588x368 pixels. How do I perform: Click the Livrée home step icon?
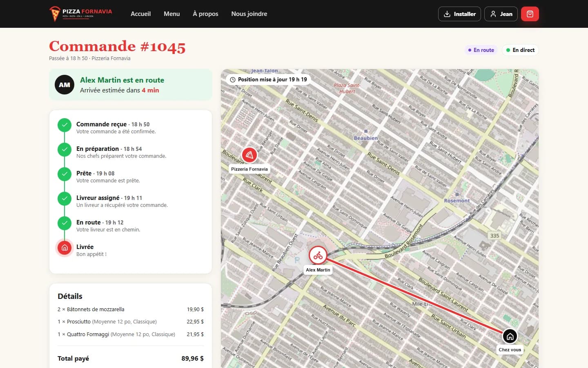tap(65, 248)
